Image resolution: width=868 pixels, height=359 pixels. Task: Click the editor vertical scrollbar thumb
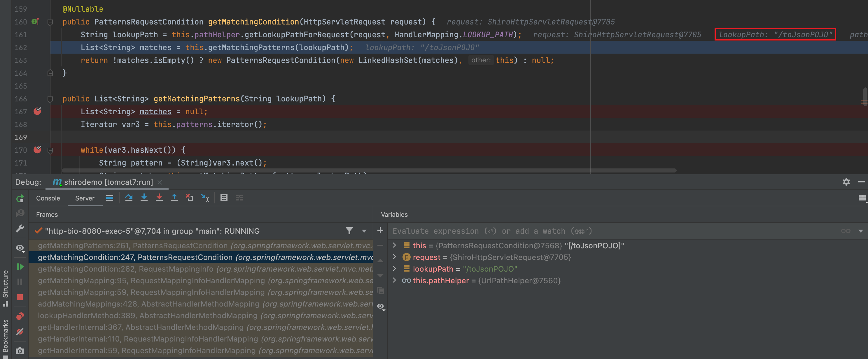(865, 97)
